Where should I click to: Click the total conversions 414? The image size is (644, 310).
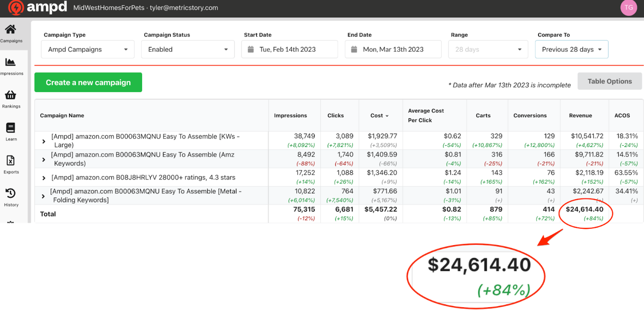(x=549, y=209)
